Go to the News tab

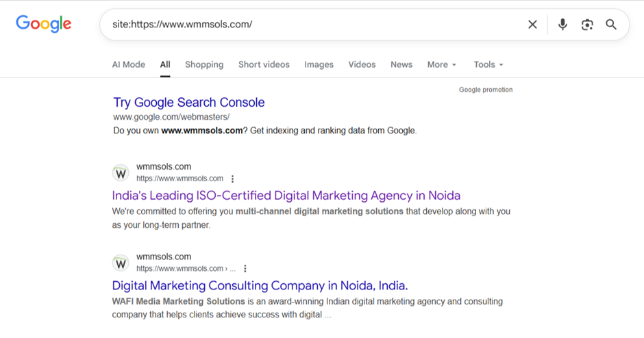401,64
